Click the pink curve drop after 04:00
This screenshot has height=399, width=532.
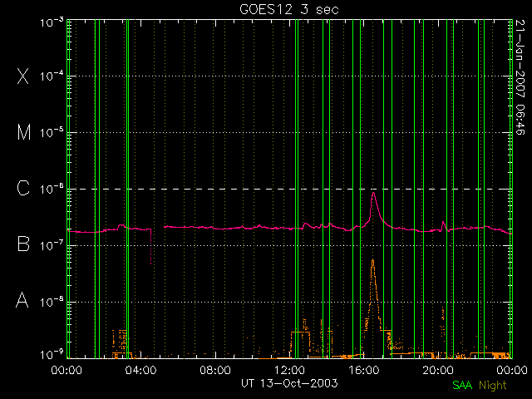click(x=151, y=247)
